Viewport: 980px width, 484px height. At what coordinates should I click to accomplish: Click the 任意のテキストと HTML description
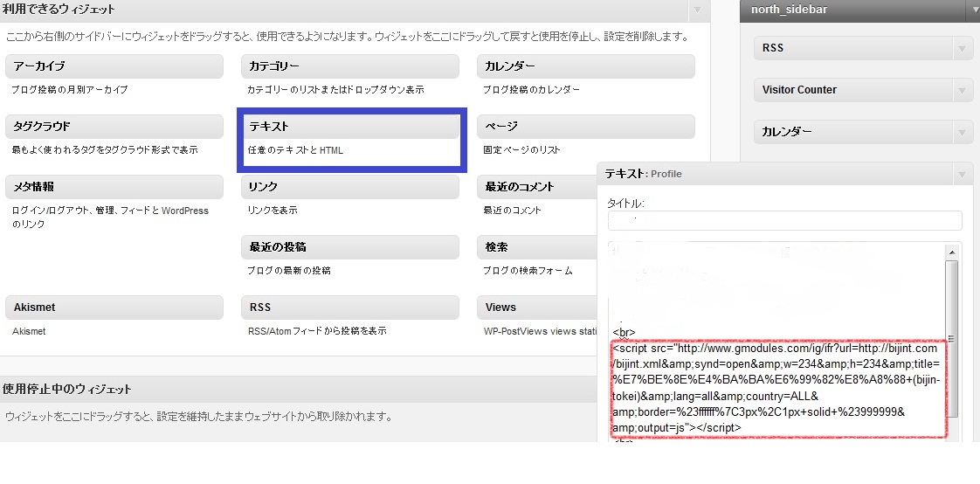pyautogui.click(x=295, y=150)
